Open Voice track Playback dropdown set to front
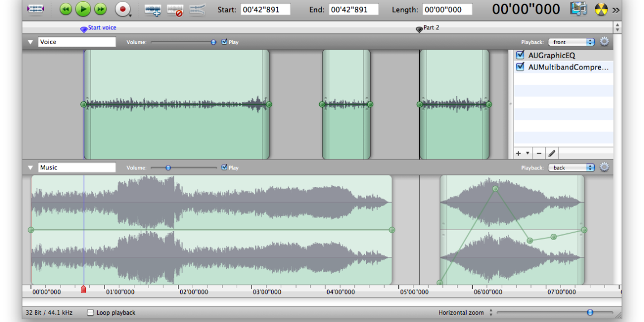This screenshot has width=644, height=322. (571, 42)
